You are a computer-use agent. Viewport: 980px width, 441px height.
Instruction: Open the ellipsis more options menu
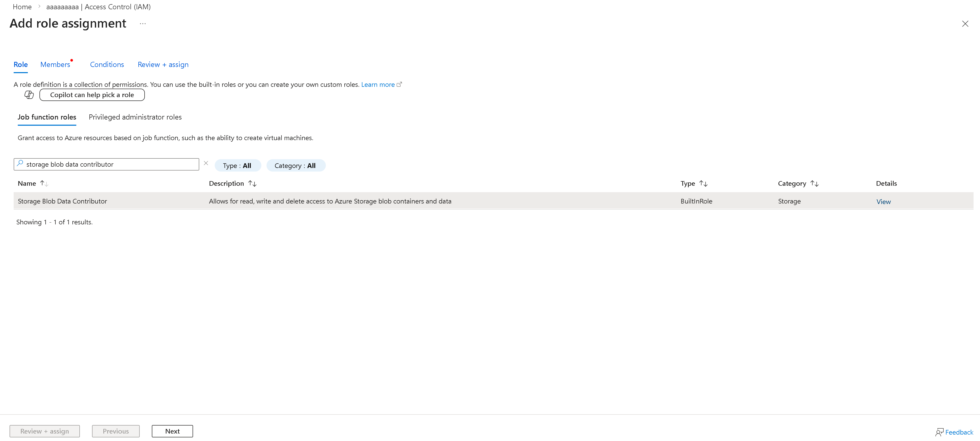(143, 24)
